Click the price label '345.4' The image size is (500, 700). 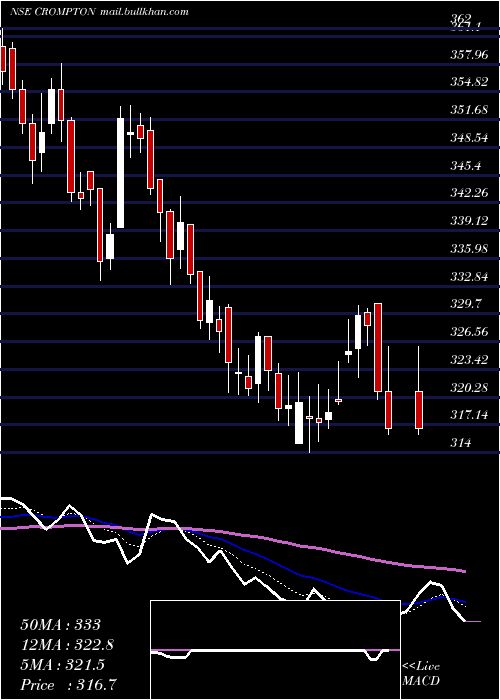tap(466, 166)
